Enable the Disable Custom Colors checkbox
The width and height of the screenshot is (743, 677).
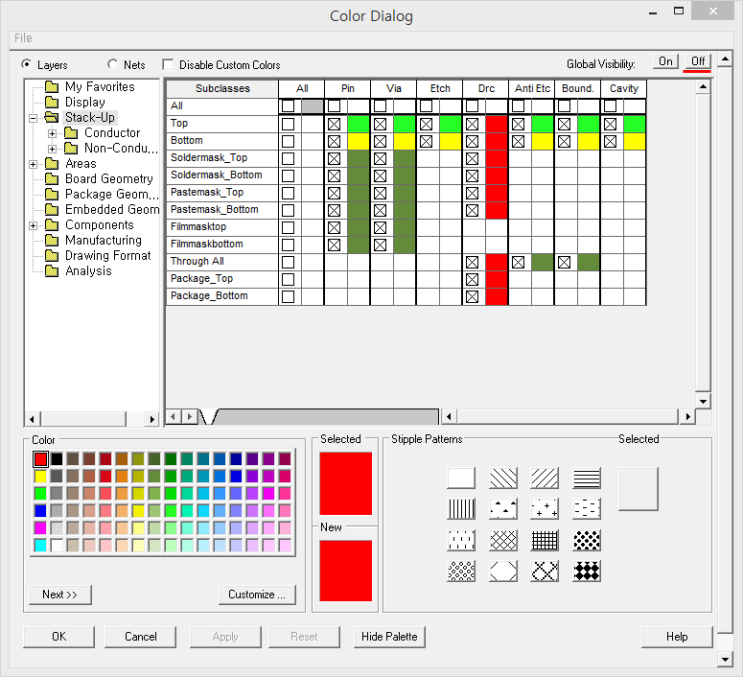tap(168, 64)
